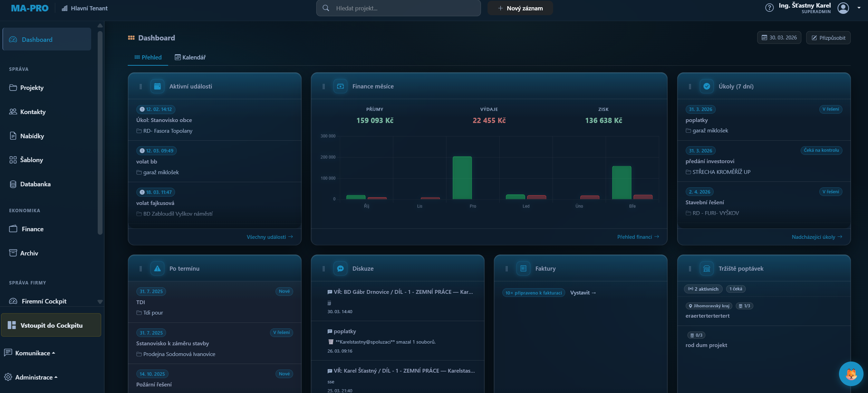Click the Vystavit invoices link

pyautogui.click(x=583, y=293)
